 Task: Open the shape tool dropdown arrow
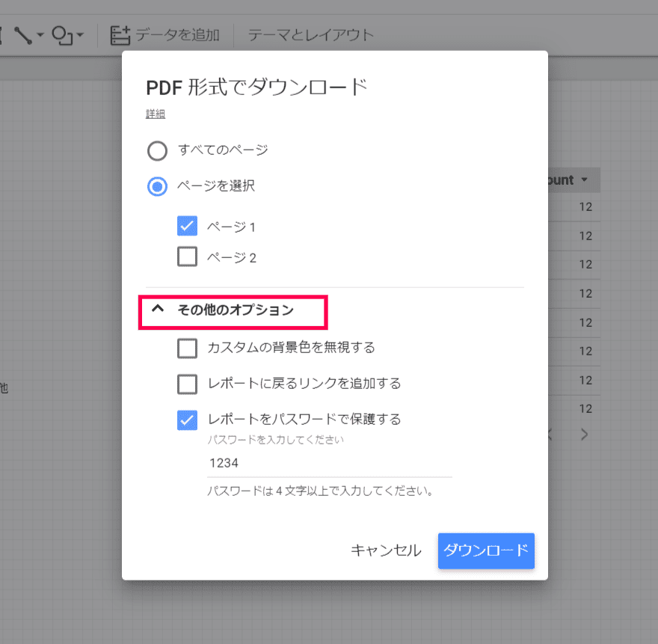(80, 35)
